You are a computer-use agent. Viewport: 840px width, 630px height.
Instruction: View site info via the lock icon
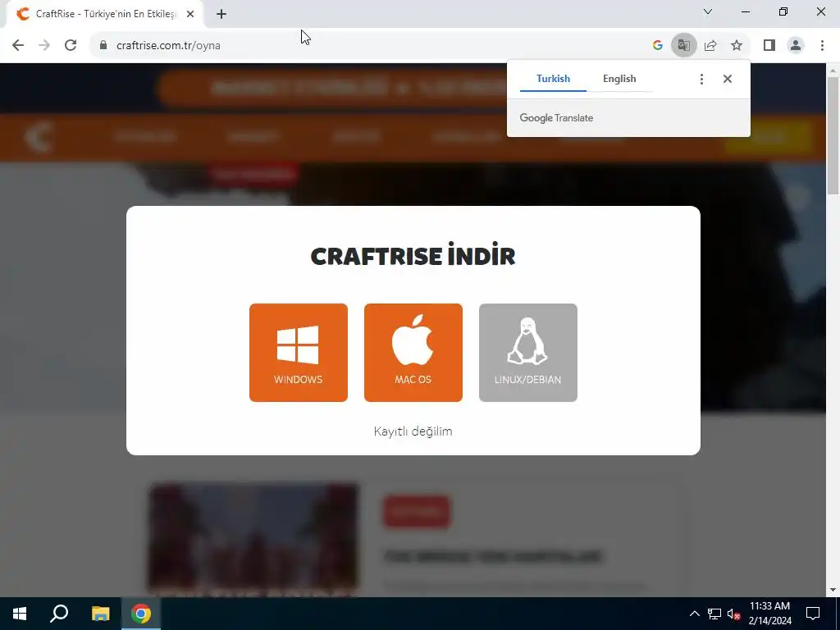[103, 46]
